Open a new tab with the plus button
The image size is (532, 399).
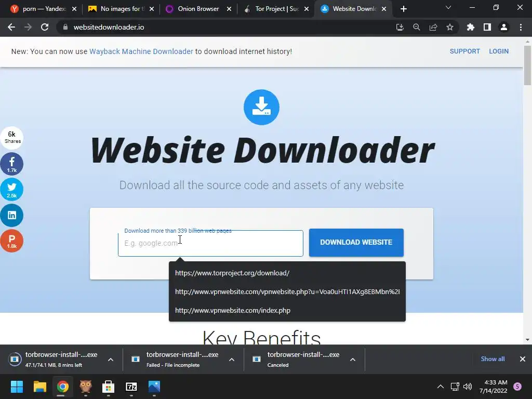(x=403, y=9)
